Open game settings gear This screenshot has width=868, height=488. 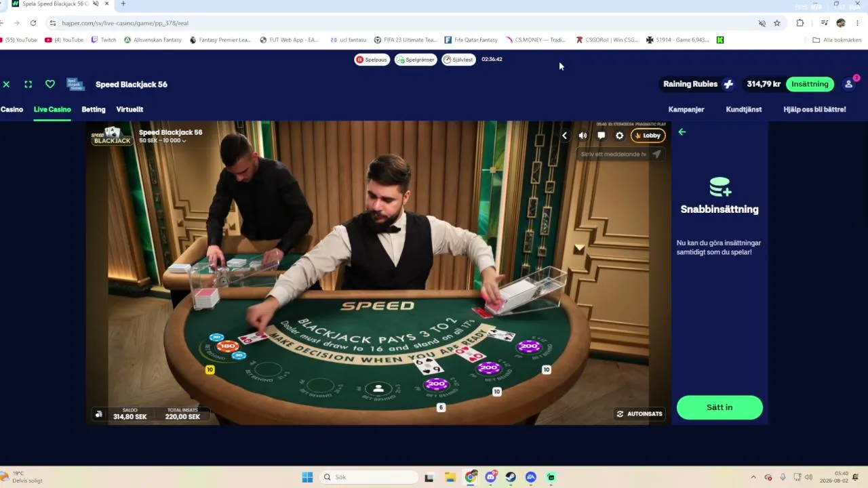coord(619,136)
